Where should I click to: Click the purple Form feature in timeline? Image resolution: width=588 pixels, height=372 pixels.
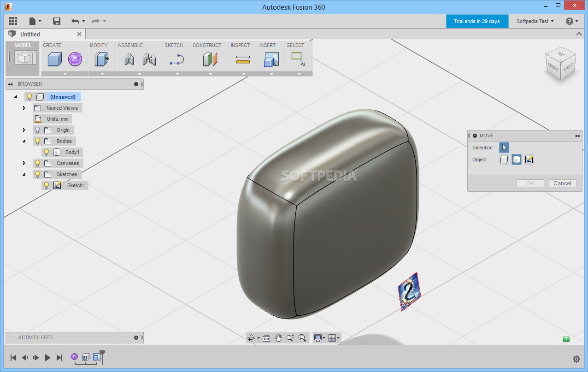(x=74, y=357)
